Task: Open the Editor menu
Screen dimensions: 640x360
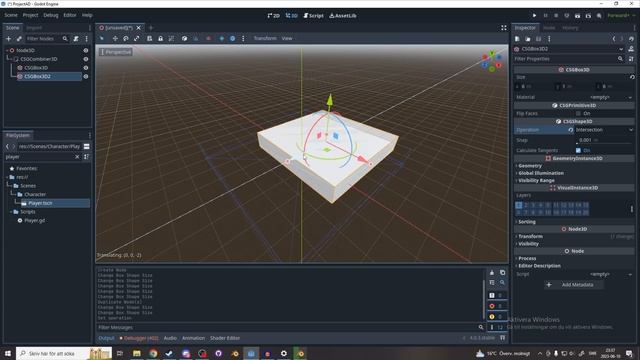Action: [70, 15]
